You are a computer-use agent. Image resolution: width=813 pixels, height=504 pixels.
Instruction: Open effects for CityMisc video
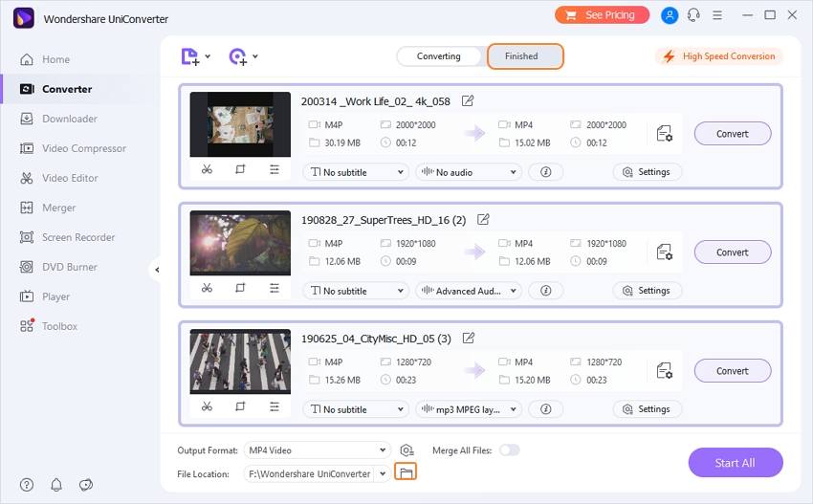pyautogui.click(x=275, y=406)
